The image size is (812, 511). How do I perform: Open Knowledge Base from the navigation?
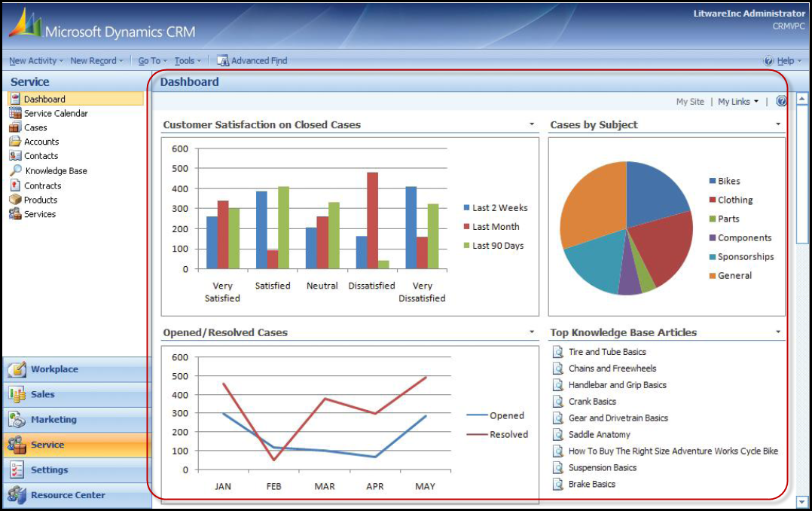pos(56,170)
